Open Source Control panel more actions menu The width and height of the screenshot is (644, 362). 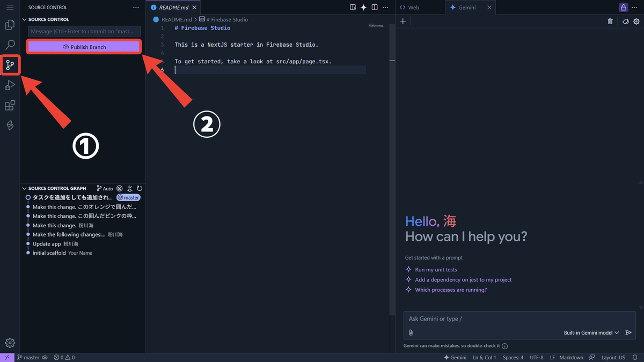136,8
